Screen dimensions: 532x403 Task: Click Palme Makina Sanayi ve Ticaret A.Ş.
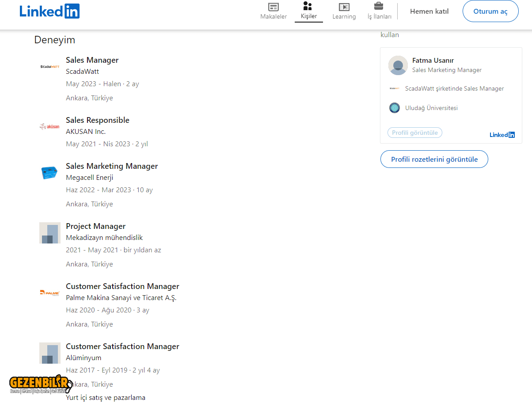(121, 298)
